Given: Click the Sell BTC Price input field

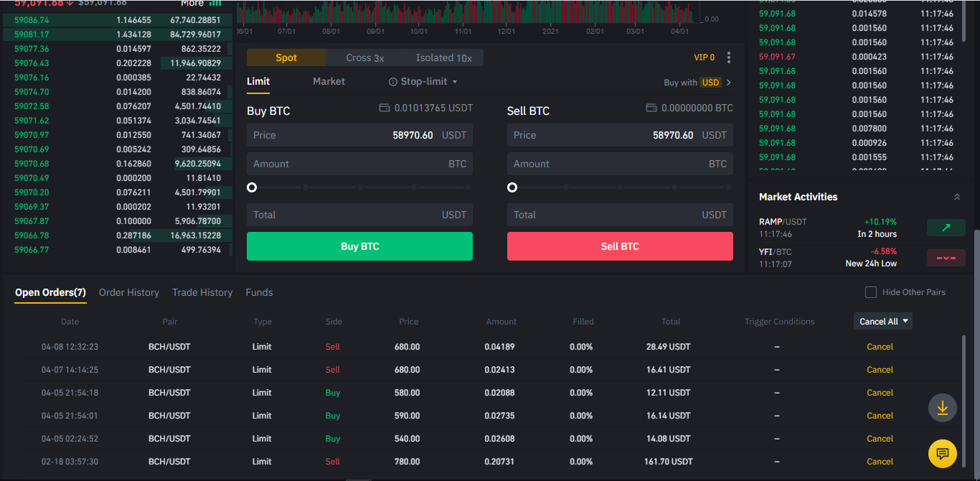Looking at the screenshot, I should pos(620,135).
